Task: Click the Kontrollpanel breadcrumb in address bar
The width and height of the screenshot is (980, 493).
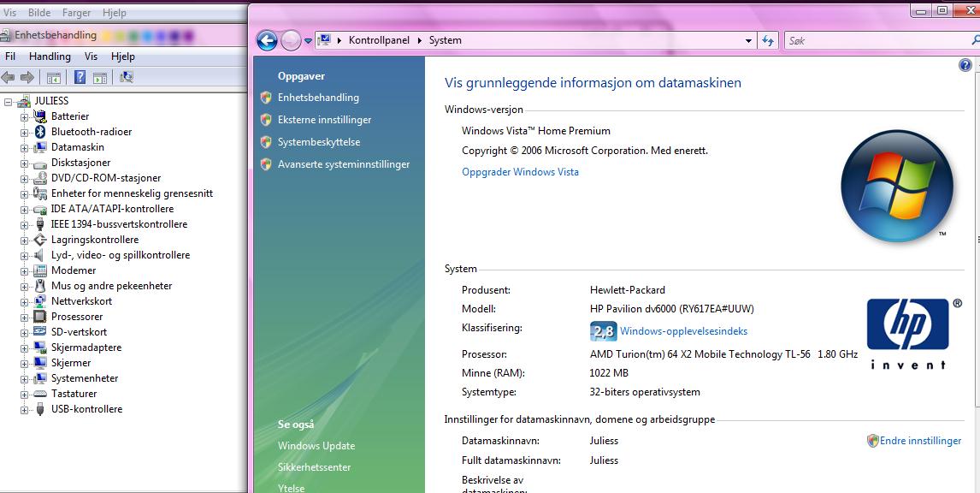Action: pos(379,40)
